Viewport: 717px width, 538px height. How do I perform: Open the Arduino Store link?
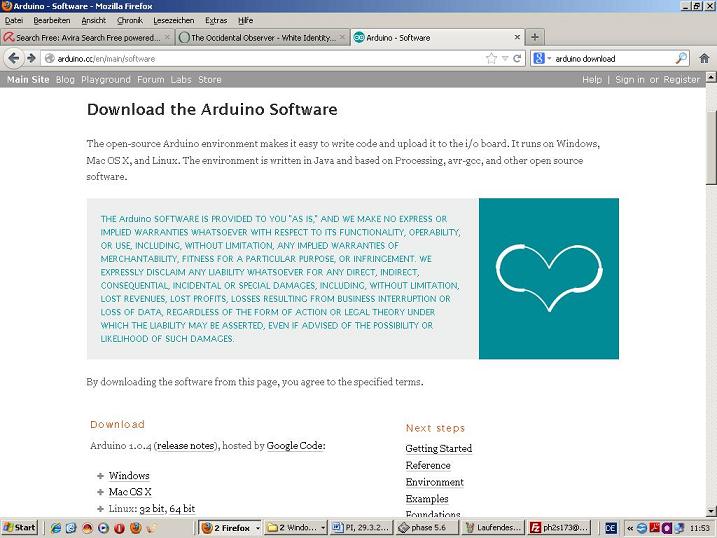coord(210,80)
